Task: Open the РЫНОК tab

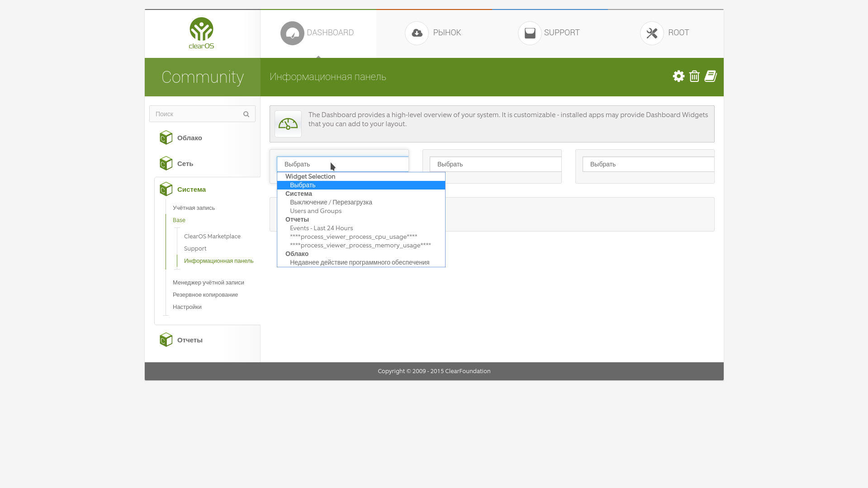Action: click(434, 33)
